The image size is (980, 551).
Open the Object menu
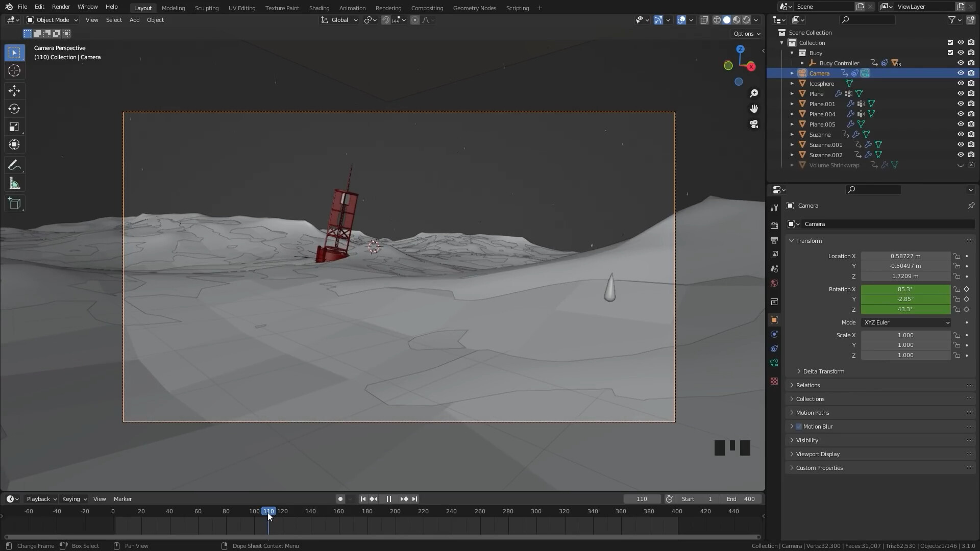(155, 20)
